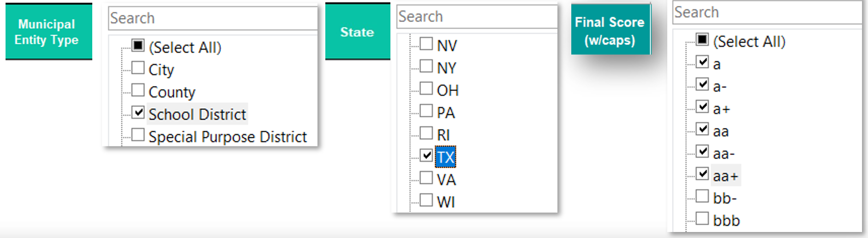
Task: Check the VA state checkbox
Action: click(426, 178)
